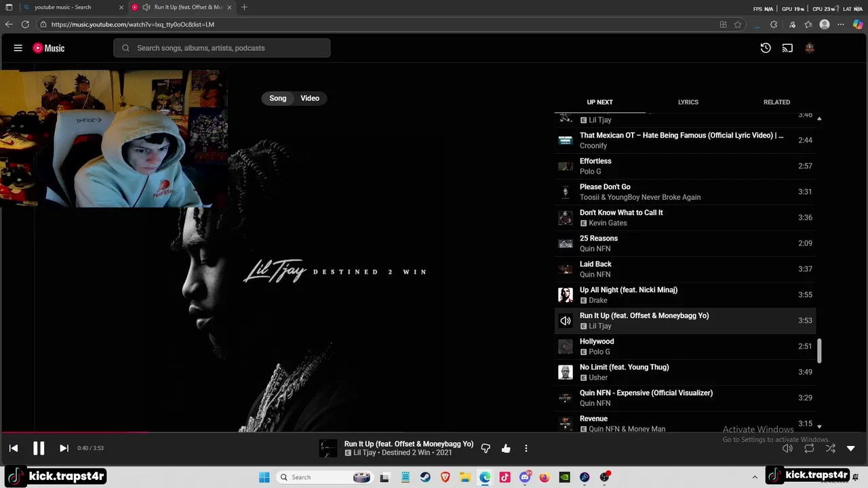Click current song thumbnail in player bar

[x=328, y=448]
